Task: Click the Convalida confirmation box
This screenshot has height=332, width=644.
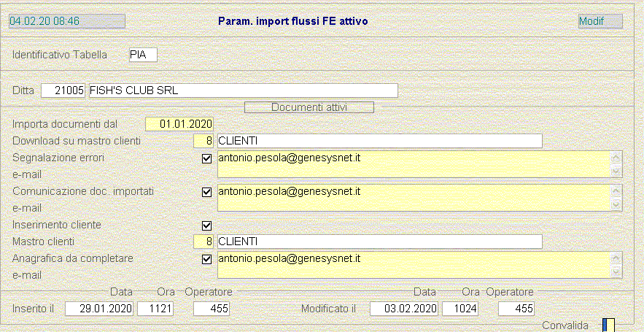Action: (608, 325)
